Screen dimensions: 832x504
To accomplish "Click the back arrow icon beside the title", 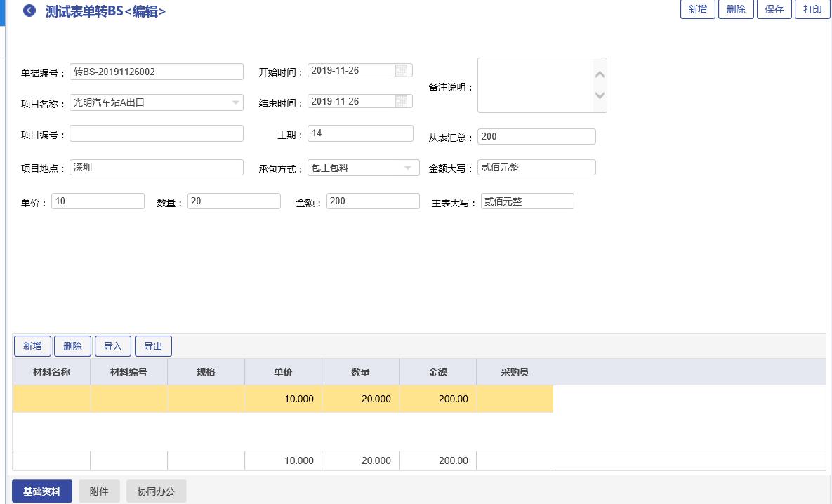I will (x=29, y=11).
